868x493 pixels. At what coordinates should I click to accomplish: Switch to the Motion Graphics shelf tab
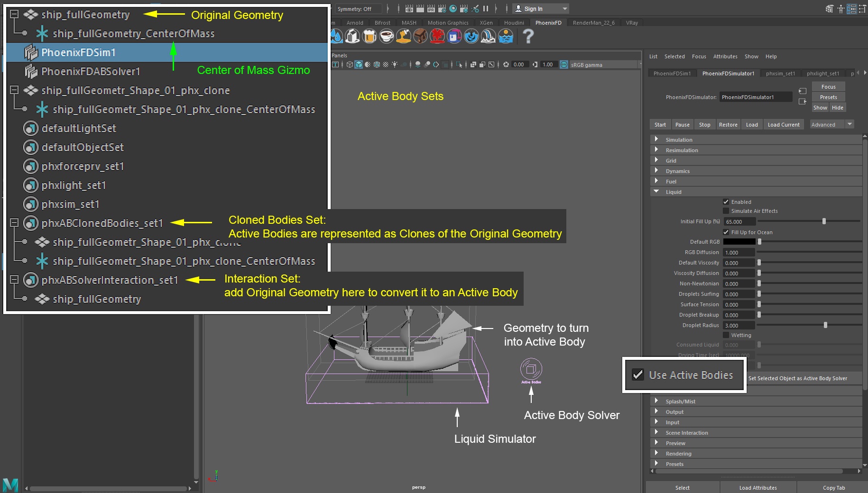pyautogui.click(x=448, y=23)
